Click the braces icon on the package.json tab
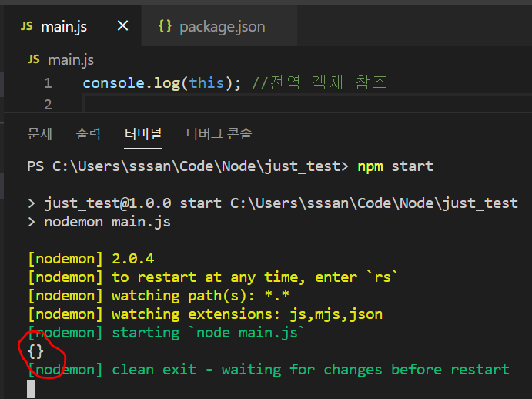The image size is (532, 399). coord(165,27)
